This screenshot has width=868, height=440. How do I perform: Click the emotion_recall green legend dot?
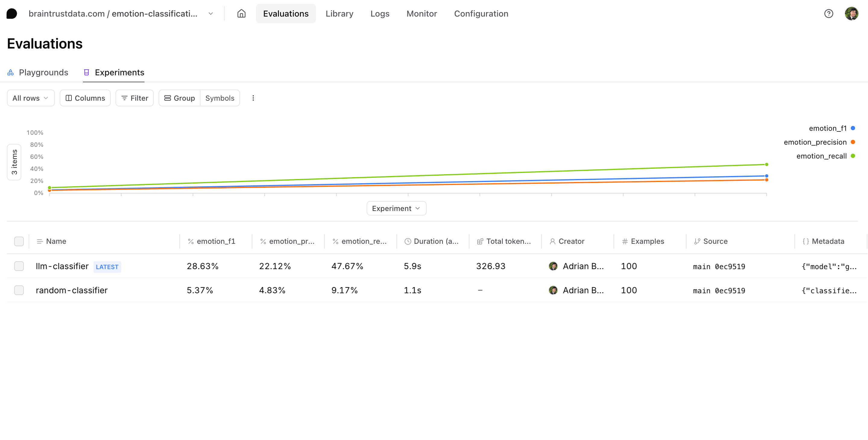[853, 156]
